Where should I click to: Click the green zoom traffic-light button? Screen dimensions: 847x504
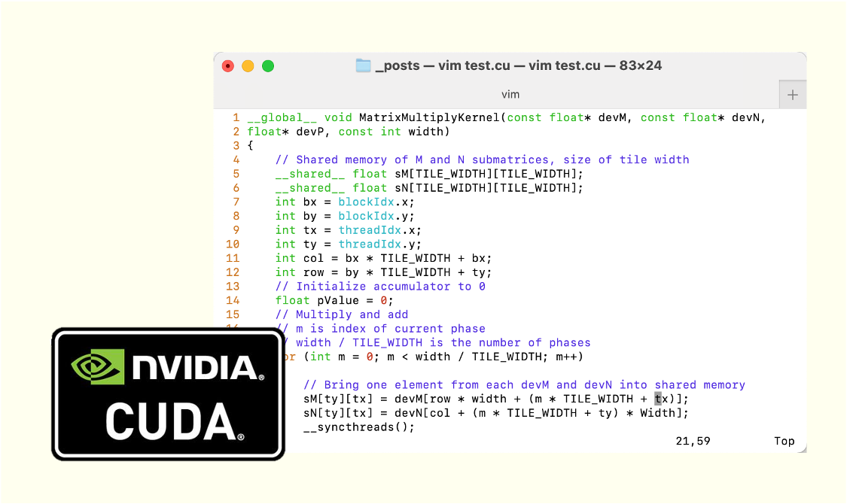(268, 65)
